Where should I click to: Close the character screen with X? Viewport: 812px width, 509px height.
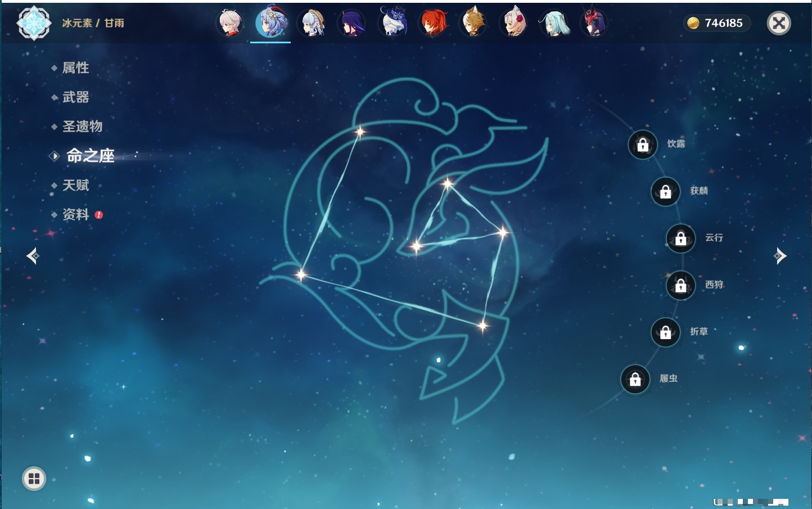(x=779, y=23)
